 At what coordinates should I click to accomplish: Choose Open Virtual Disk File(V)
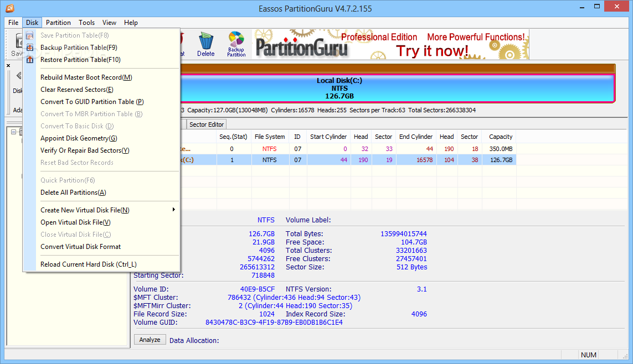pos(75,222)
